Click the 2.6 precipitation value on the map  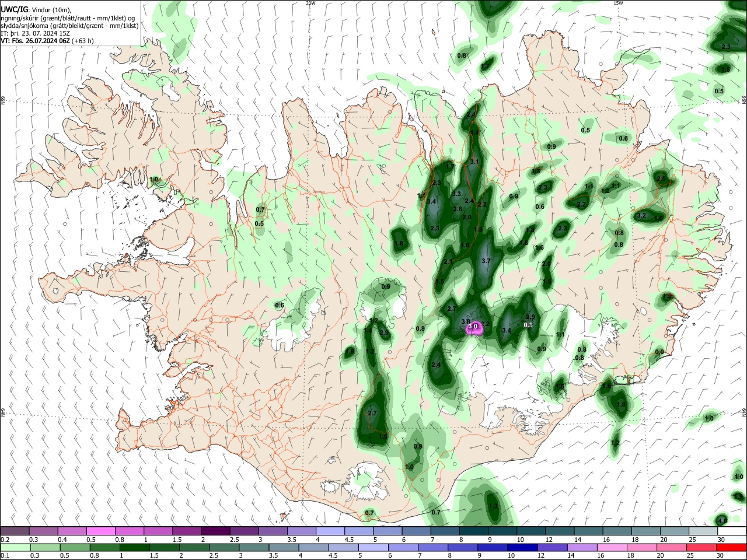pyautogui.click(x=458, y=209)
